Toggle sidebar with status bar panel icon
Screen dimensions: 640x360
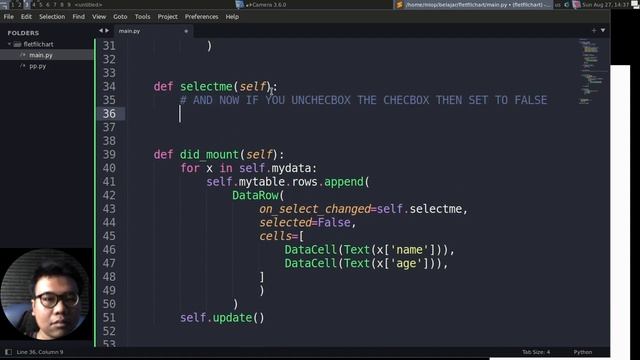tap(8, 352)
